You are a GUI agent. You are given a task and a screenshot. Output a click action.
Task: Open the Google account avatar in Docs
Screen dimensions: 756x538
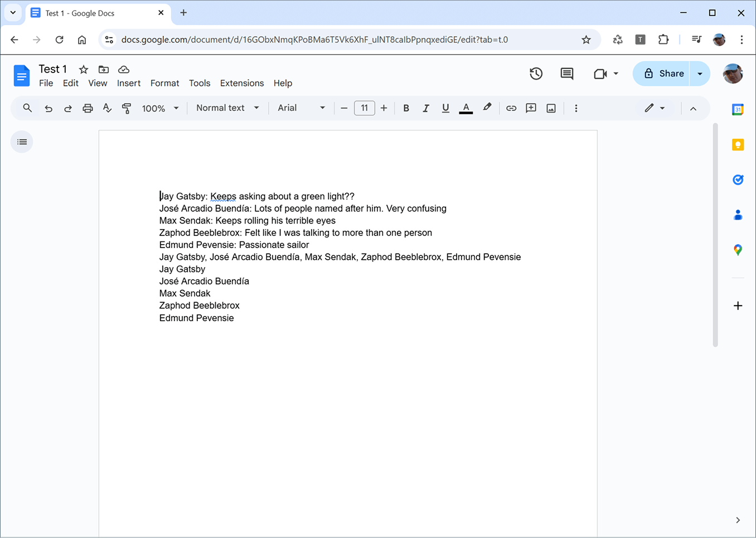point(733,74)
